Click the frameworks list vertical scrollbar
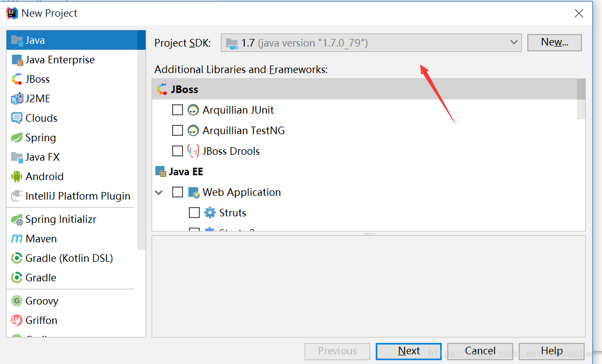 pos(581,98)
